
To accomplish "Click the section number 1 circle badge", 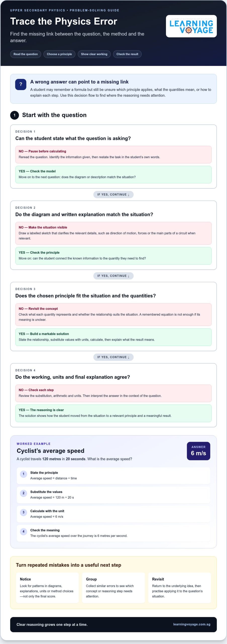I will coord(15,115).
